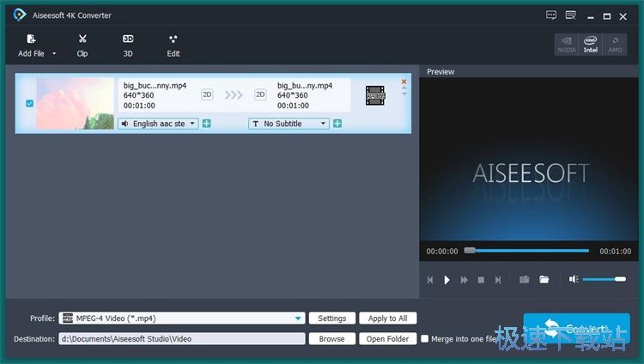This screenshot has height=364, width=644.
Task: Click the Destination path field
Action: pos(181,339)
